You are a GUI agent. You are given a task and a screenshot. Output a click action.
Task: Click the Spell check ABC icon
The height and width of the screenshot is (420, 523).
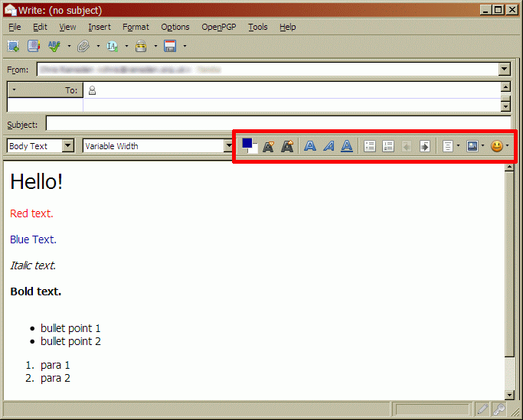(54, 47)
